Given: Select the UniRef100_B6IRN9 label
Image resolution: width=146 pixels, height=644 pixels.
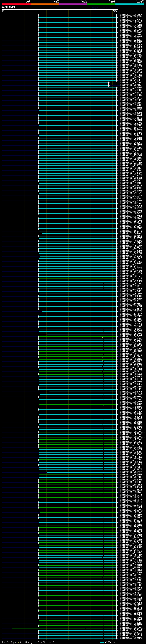Looking at the screenshot, I should tap(131, 387).
